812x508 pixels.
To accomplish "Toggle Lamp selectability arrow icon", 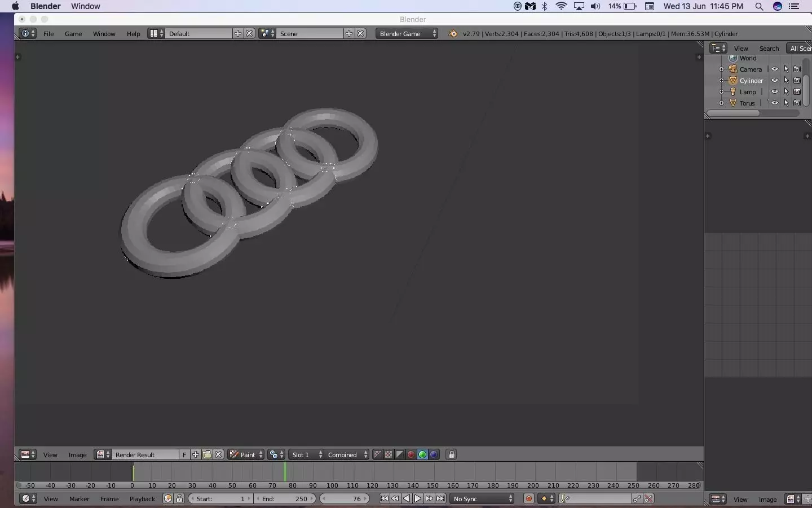I will click(x=786, y=91).
